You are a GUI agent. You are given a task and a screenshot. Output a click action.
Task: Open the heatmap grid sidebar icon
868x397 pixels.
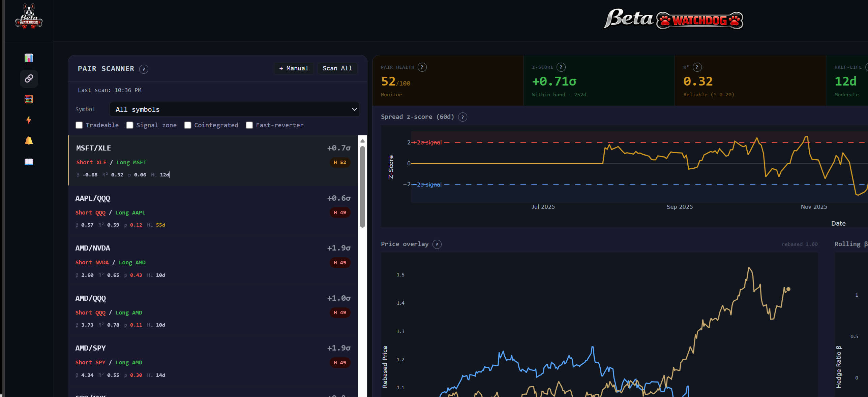point(29,99)
